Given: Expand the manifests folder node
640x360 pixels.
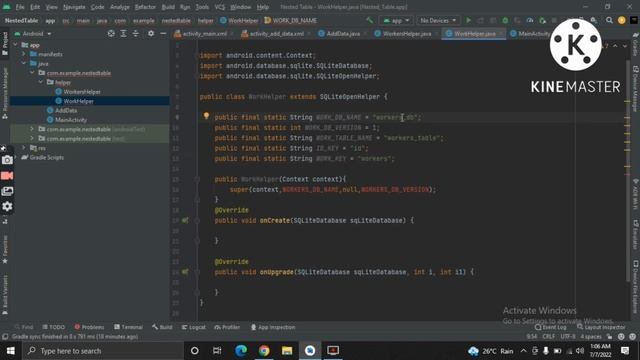Looking at the screenshot, I should tap(24, 54).
